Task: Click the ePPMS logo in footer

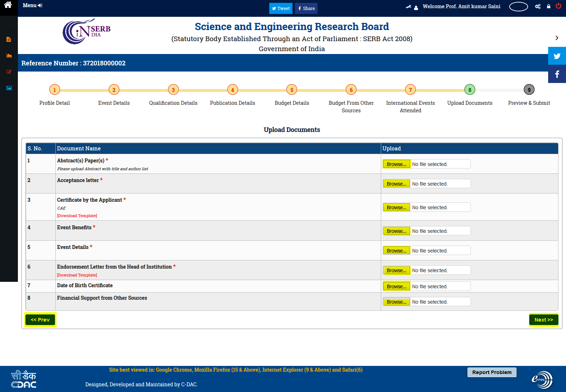Action: point(542,379)
